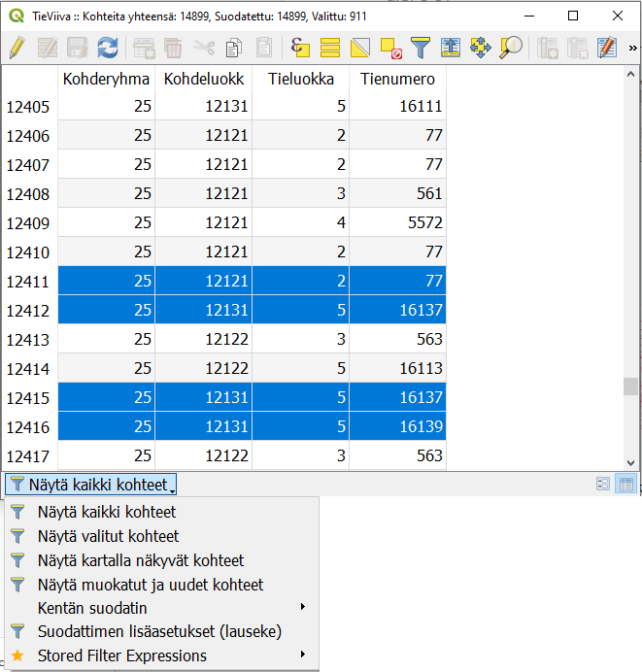Click the reload table icon

click(x=107, y=47)
